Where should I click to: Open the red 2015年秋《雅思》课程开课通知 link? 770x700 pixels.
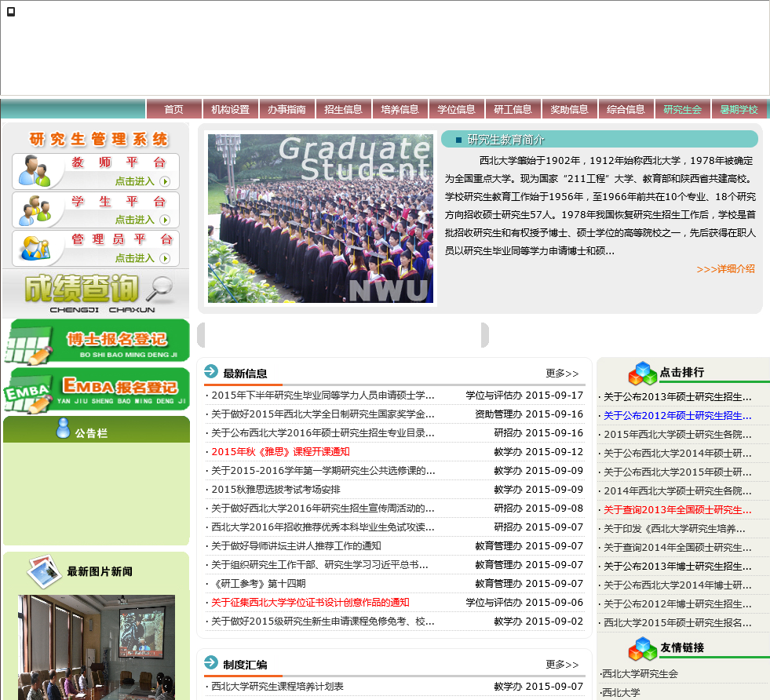(280, 452)
